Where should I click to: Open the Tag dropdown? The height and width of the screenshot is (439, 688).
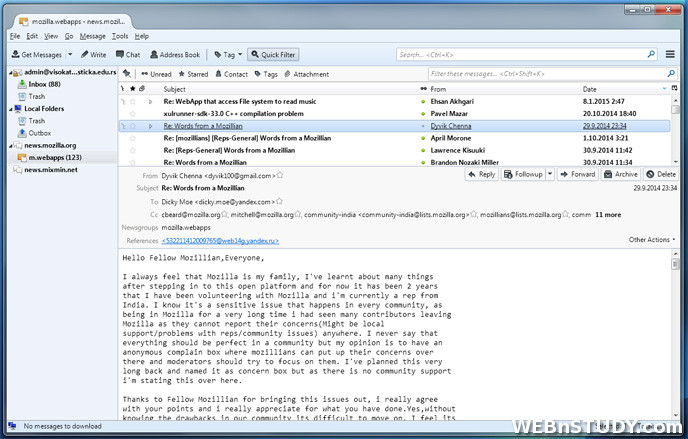[x=228, y=55]
